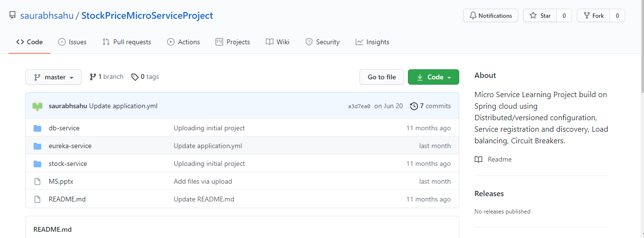Click the stock-service 'Uploading initial project' message
This screenshot has height=238, width=644.
(209, 164)
